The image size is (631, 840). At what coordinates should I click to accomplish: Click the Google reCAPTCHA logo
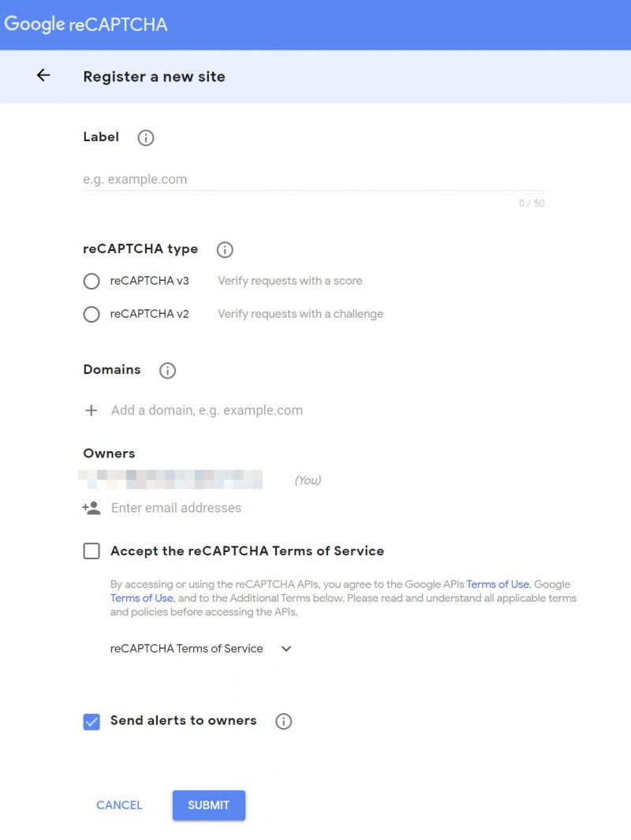click(x=86, y=24)
